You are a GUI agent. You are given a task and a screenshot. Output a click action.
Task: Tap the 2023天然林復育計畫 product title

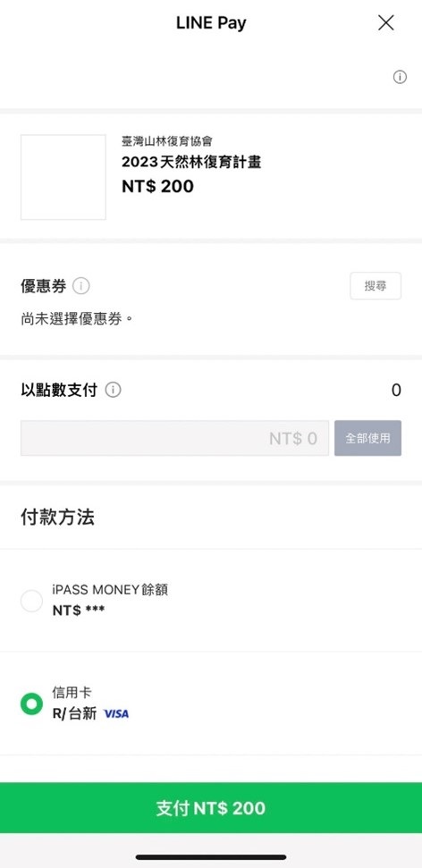point(191,162)
